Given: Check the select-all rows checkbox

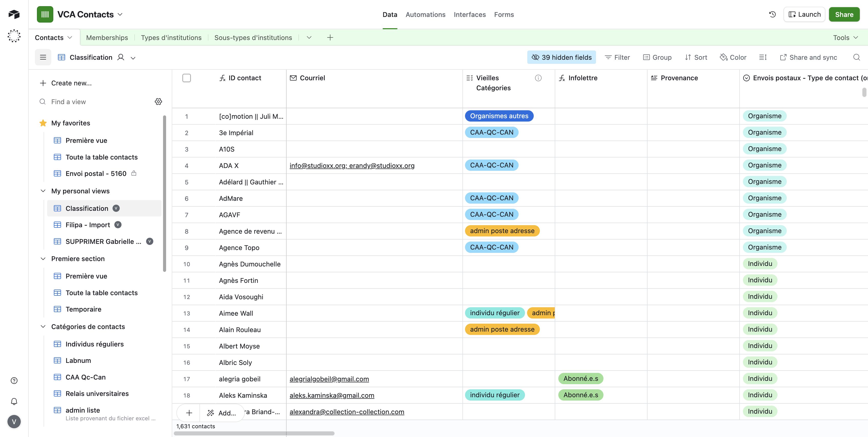Looking at the screenshot, I should [x=186, y=78].
